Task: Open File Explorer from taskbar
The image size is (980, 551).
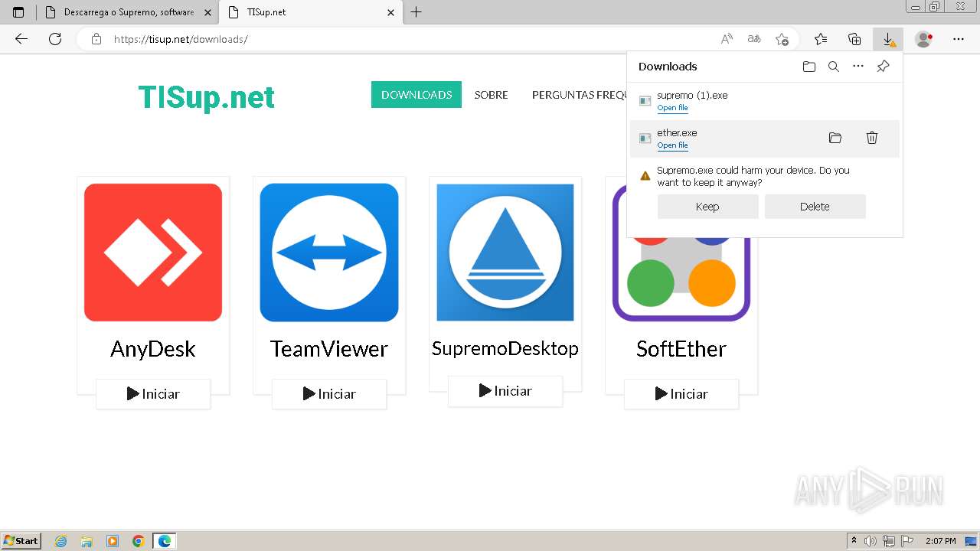Action: coord(87,541)
